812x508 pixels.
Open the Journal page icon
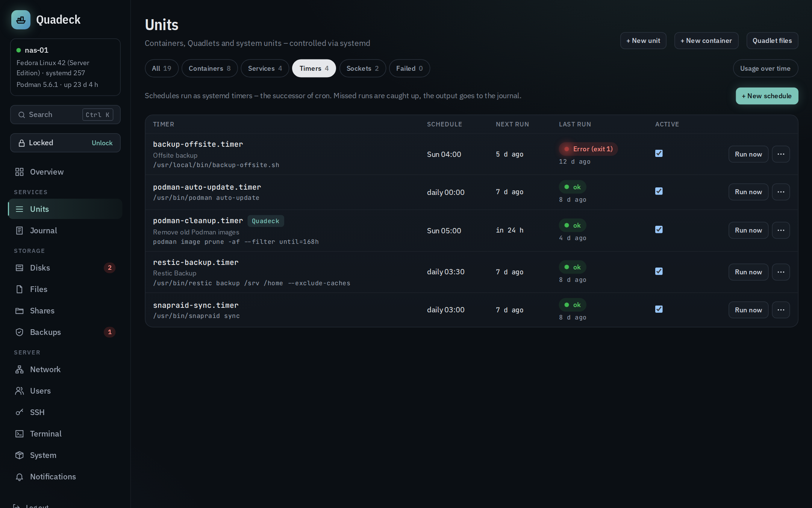(20, 231)
